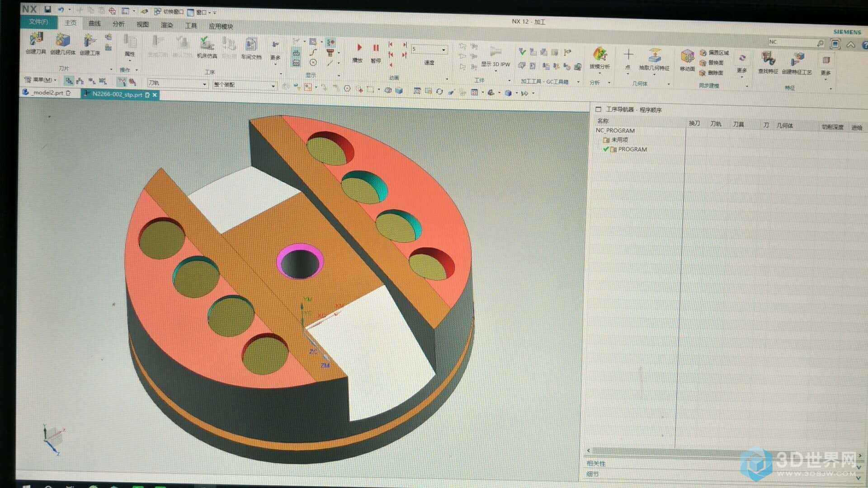Image resolution: width=868 pixels, height=488 pixels.
Task: Click Offset Region (偏置区域)
Action: click(714, 53)
